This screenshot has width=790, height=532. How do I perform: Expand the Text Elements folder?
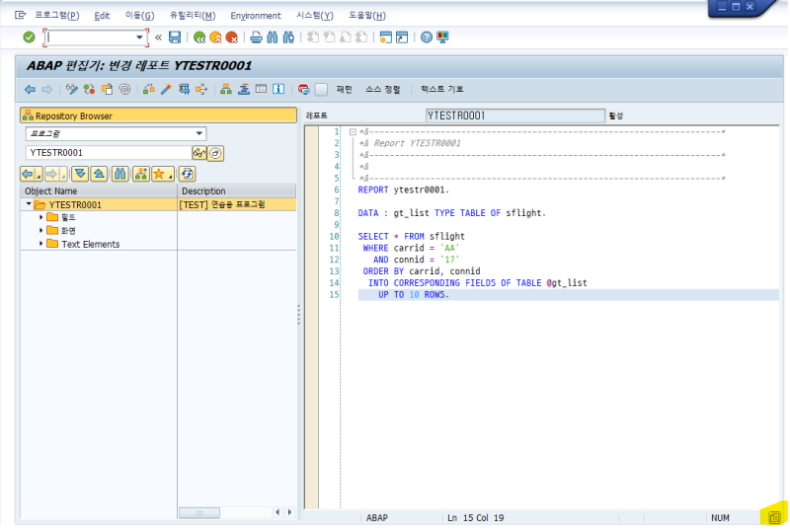[x=40, y=244]
